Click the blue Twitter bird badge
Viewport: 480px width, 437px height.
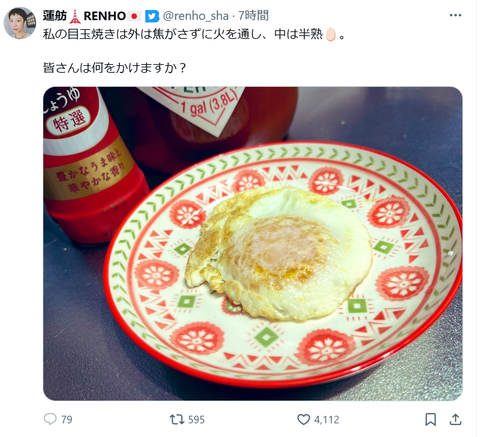click(152, 16)
